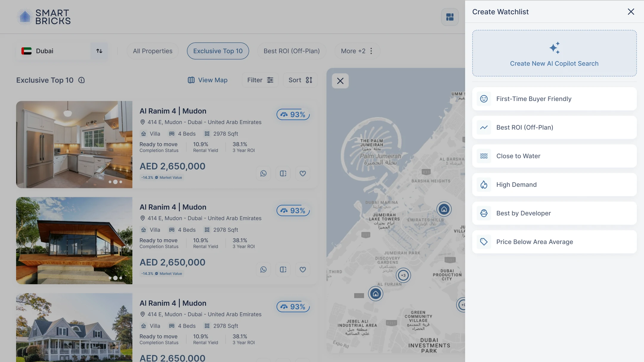The image size is (644, 362).
Task: Open the Dubai city dropdown
Action: click(x=53, y=51)
